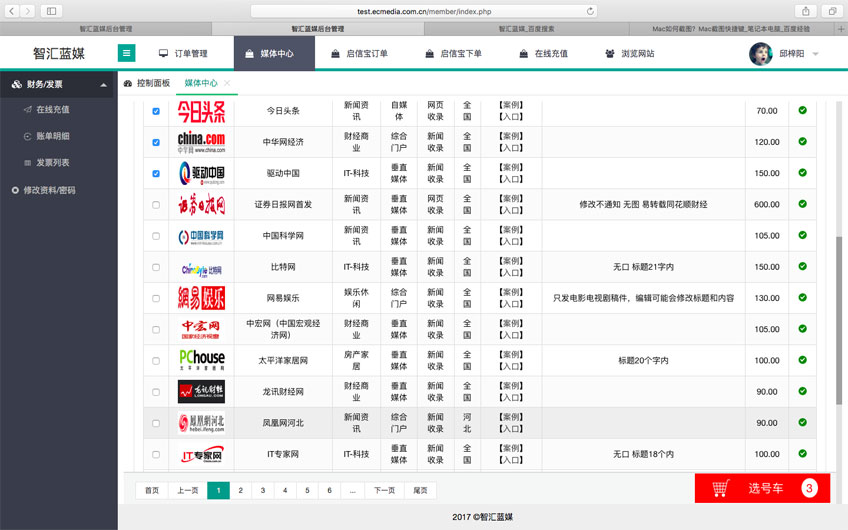Screen dimensions: 848x530
Task: Open 订单管理 in top navigation
Action: coord(183,54)
